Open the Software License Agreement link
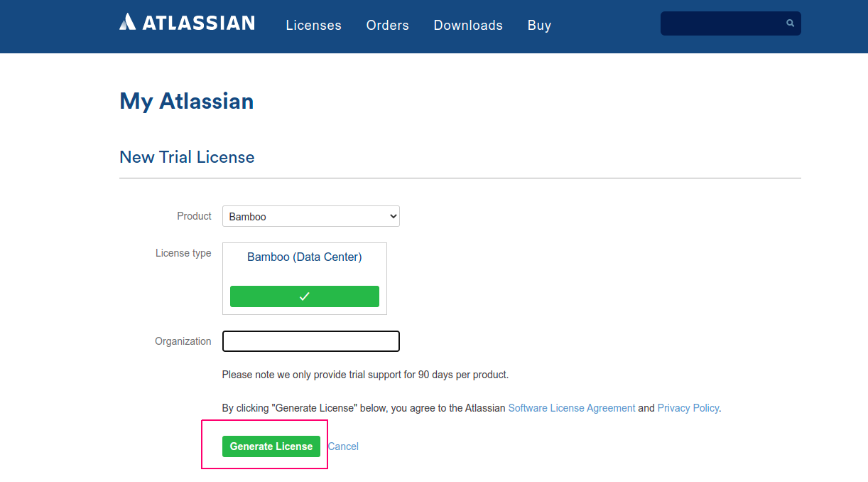 [x=572, y=408]
